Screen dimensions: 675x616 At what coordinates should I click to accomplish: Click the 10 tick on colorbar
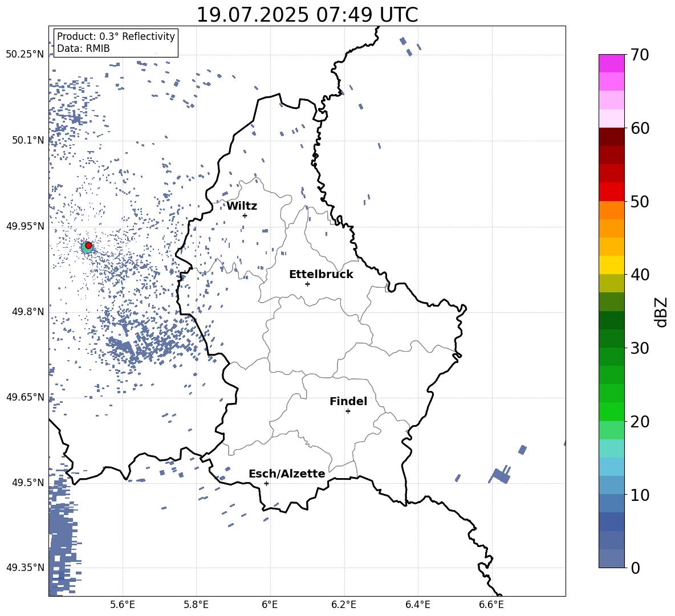639,495
